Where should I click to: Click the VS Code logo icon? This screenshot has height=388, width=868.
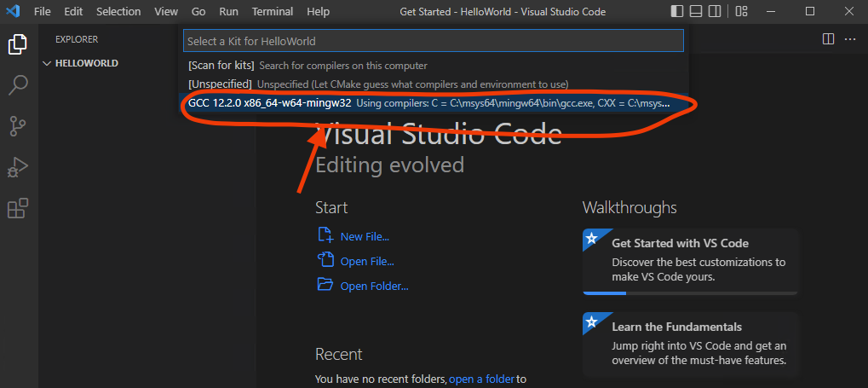[x=13, y=11]
